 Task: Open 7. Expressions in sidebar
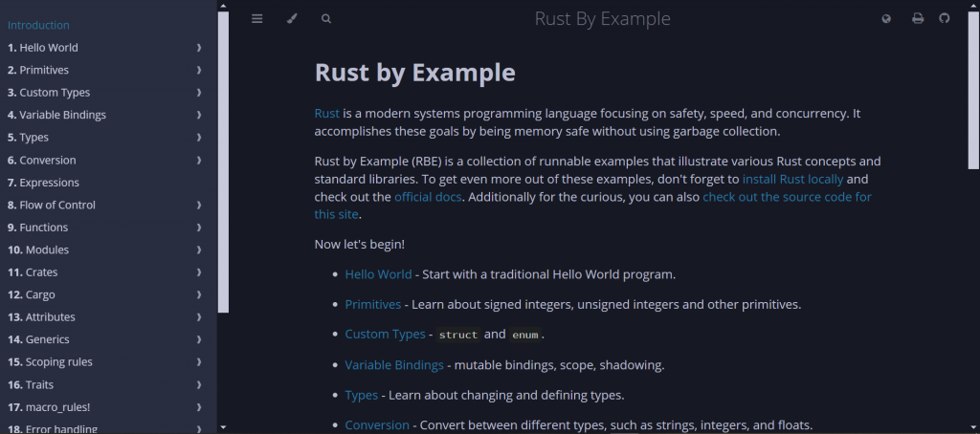pyautogui.click(x=44, y=183)
